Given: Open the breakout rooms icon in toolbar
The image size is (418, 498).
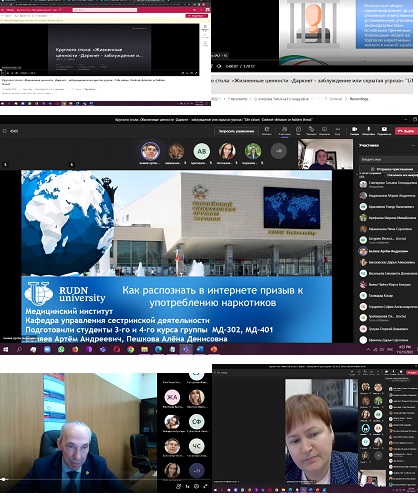Looking at the screenshot, I should [324, 130].
